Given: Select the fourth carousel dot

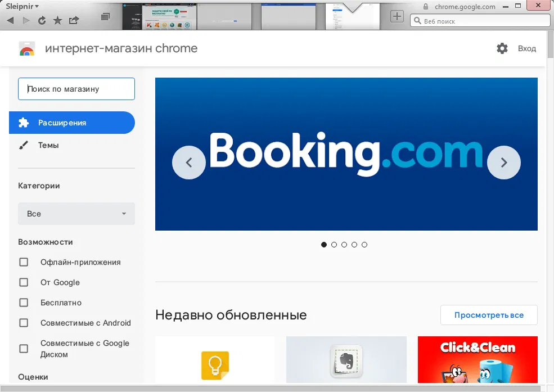Looking at the screenshot, I should coord(354,245).
